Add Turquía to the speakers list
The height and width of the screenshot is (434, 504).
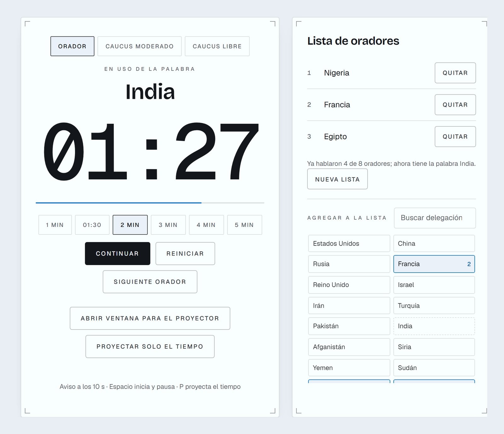pyautogui.click(x=434, y=306)
